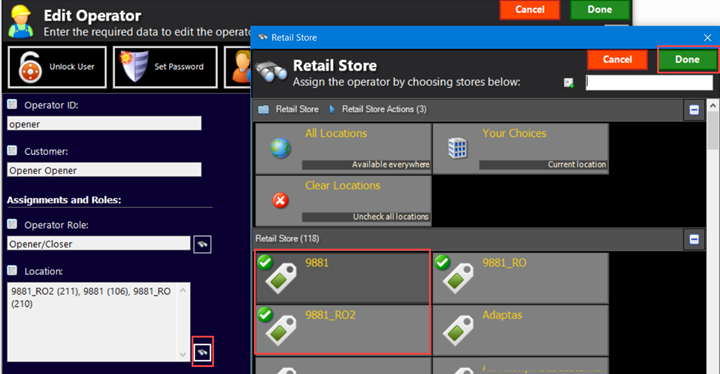The height and width of the screenshot is (374, 720).
Task: Click the Unlock User button
Action: click(x=57, y=67)
